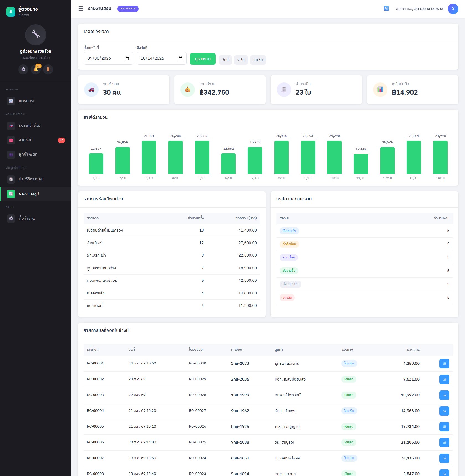Select รายงานสรุป in sidebar
Viewport: 465px width, 476px height.
tap(36, 194)
